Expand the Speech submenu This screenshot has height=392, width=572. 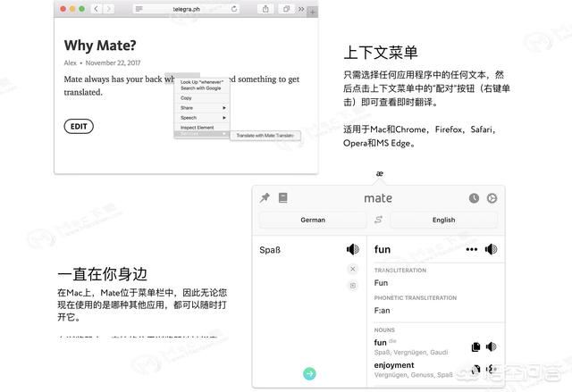coord(201,118)
